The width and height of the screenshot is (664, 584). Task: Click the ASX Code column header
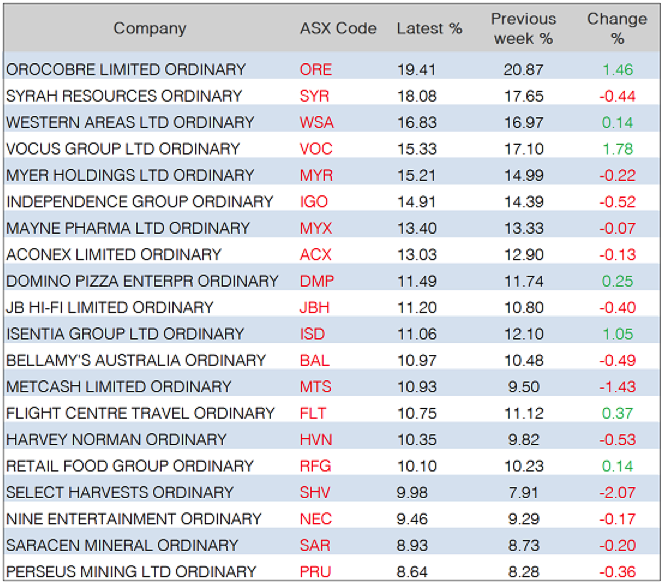click(337, 28)
